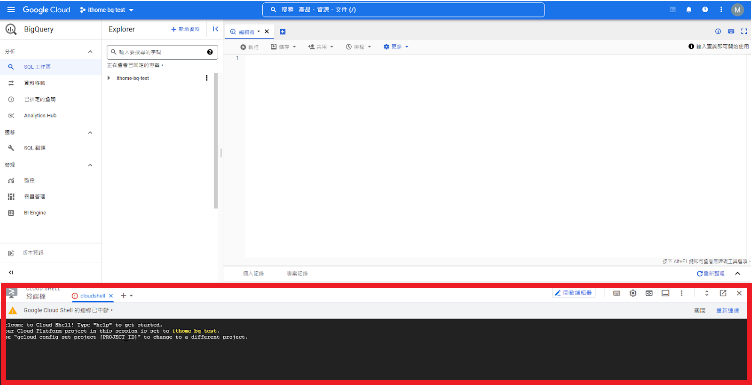This screenshot has height=385, width=752.
Task: Select the cloudshell terminal tab
Action: (92, 296)
